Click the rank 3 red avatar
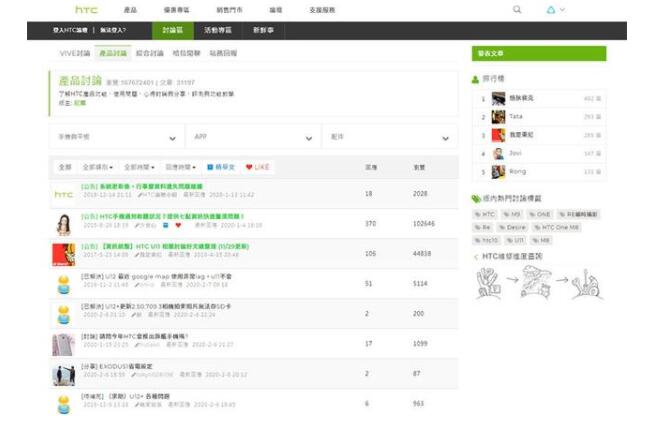The height and width of the screenshot is (422, 647). pos(498,135)
